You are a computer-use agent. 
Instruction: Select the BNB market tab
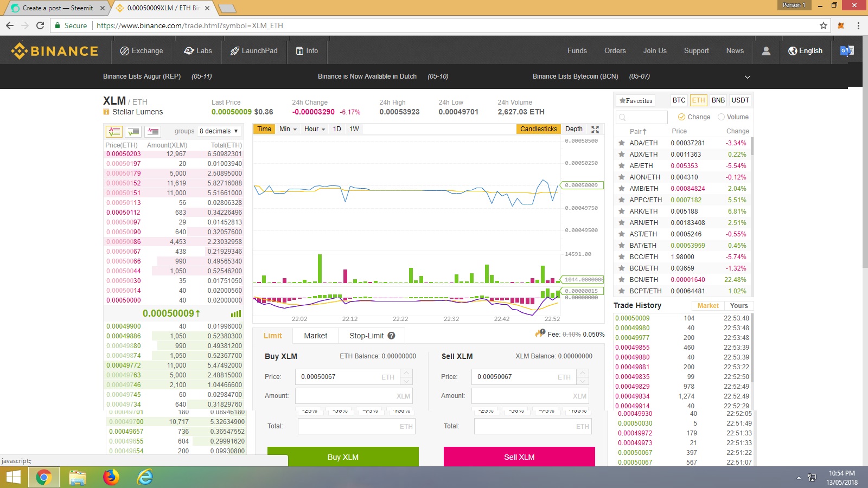(718, 100)
